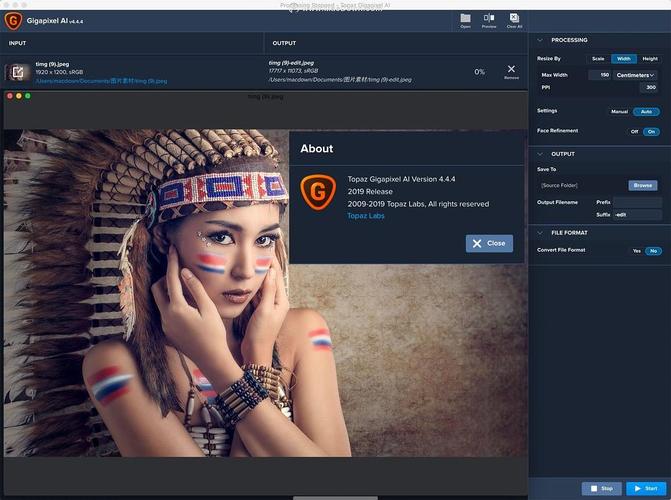Collapse the Output section

coord(541,154)
